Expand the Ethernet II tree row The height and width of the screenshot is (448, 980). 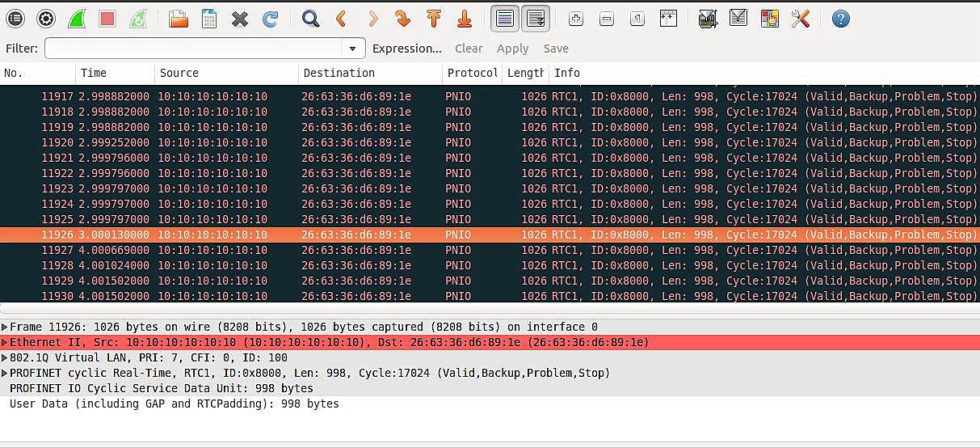coord(5,343)
